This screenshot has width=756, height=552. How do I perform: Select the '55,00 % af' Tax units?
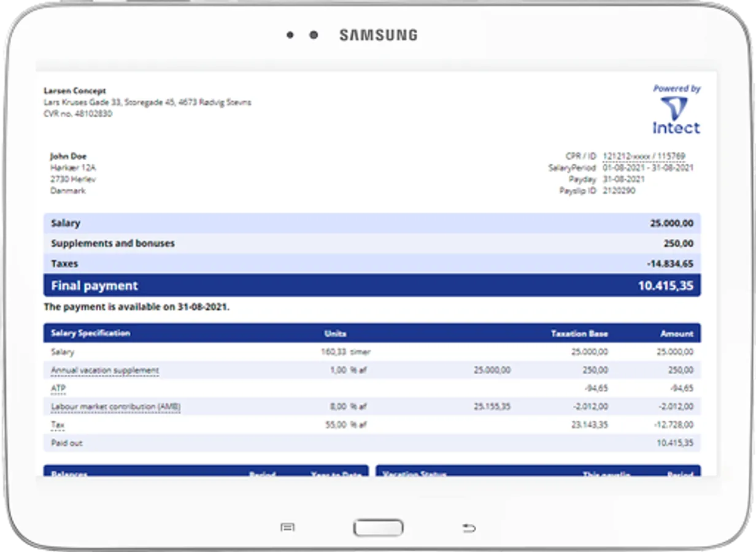pyautogui.click(x=346, y=424)
